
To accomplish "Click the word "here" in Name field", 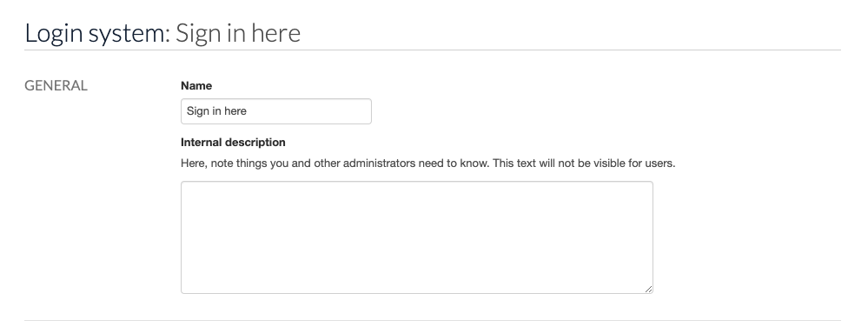I will (235, 110).
